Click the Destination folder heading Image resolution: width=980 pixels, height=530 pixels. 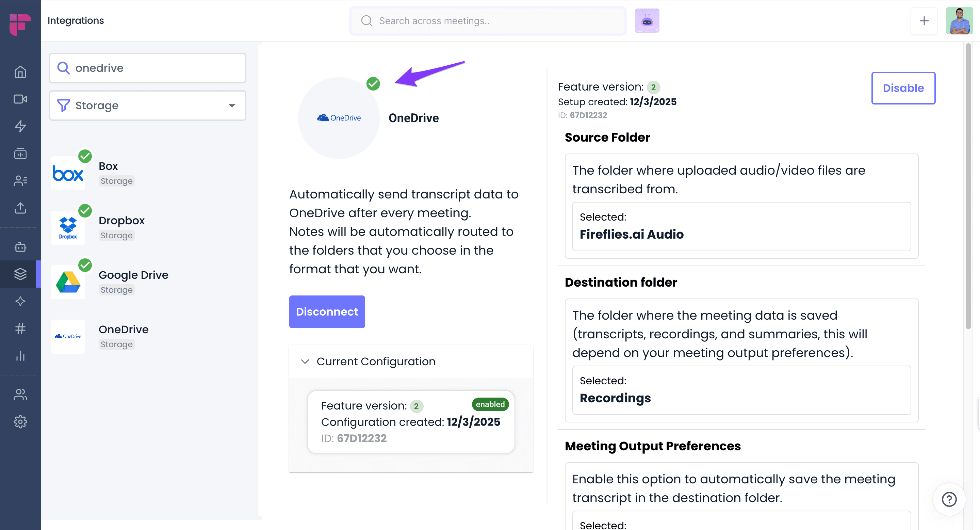pyautogui.click(x=621, y=282)
